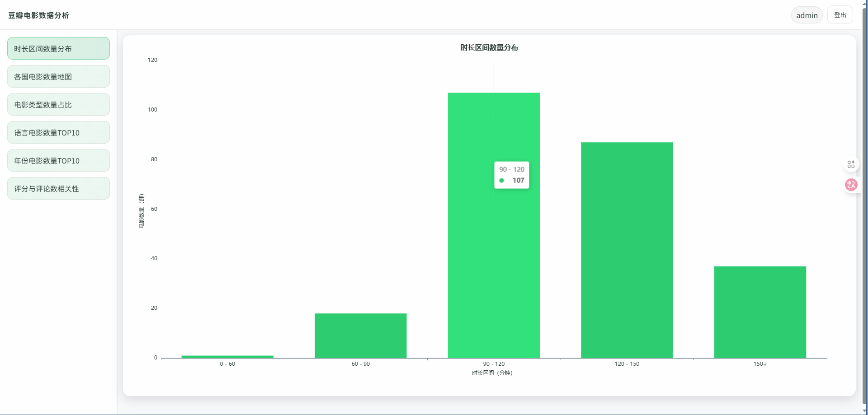The image size is (868, 415).
Task: Click the 120 - 150 bar
Action: point(627,250)
